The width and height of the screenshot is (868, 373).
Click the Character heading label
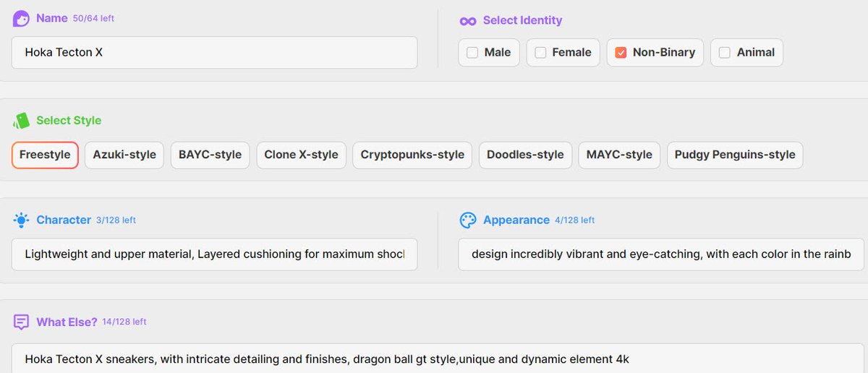tap(64, 220)
